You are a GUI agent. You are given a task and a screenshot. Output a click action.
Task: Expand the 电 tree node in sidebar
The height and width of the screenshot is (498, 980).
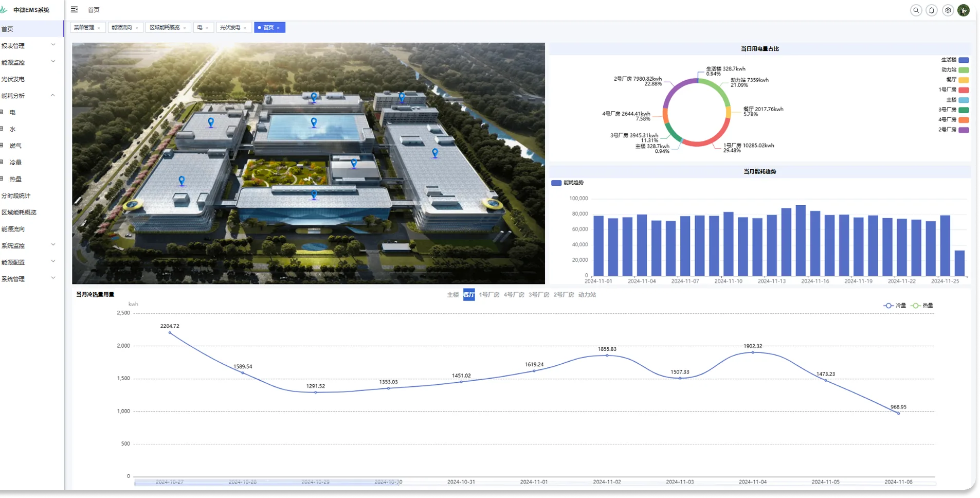point(2,112)
